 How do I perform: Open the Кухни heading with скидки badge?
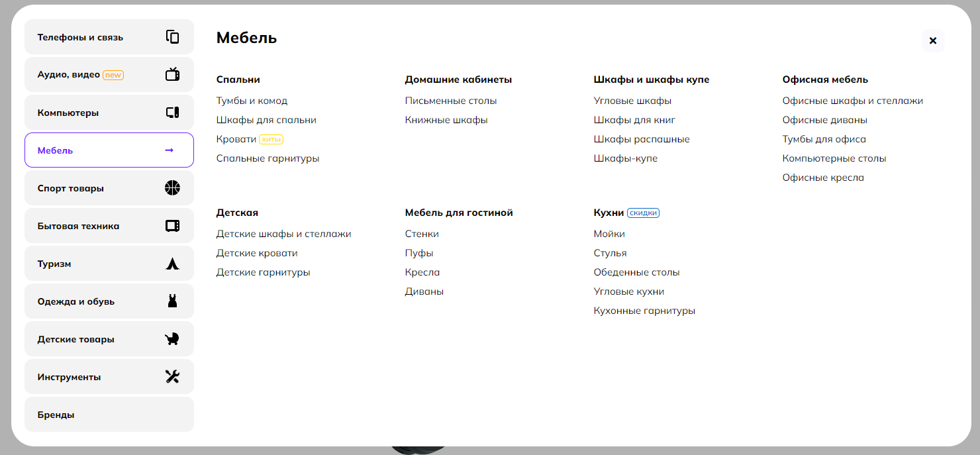tap(609, 213)
